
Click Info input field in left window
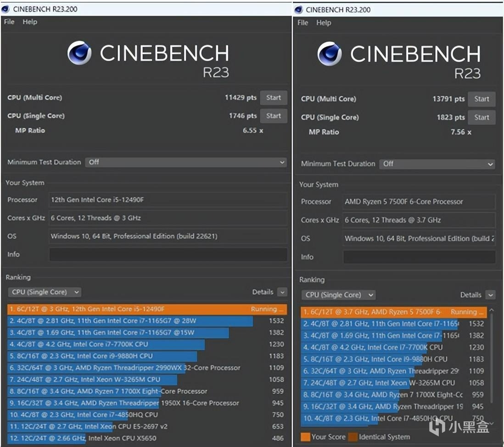pyautogui.click(x=168, y=254)
